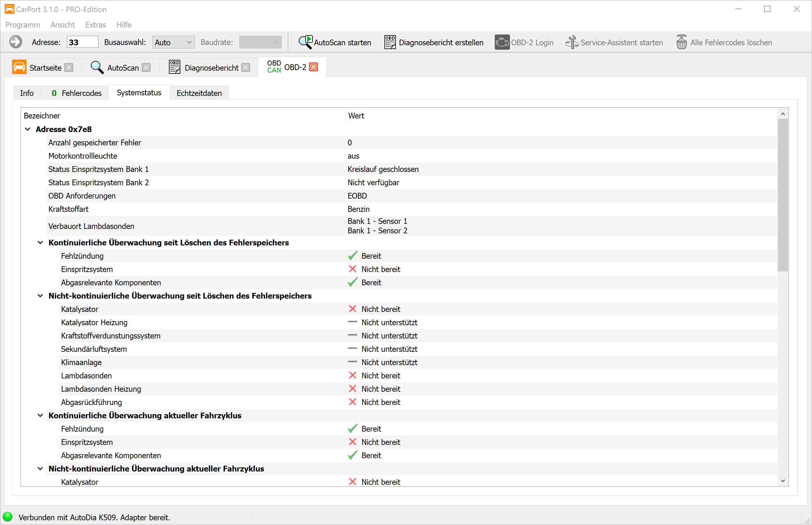Screen dimensions: 812x525
Task: Switch to the Echtzeitdaten tab
Action: click(x=199, y=93)
